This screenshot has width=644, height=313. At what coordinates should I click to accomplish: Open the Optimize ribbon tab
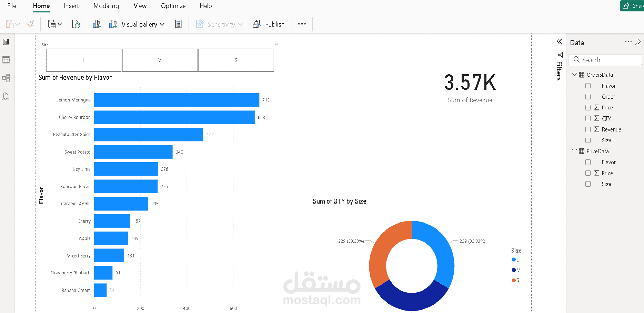pyautogui.click(x=173, y=6)
